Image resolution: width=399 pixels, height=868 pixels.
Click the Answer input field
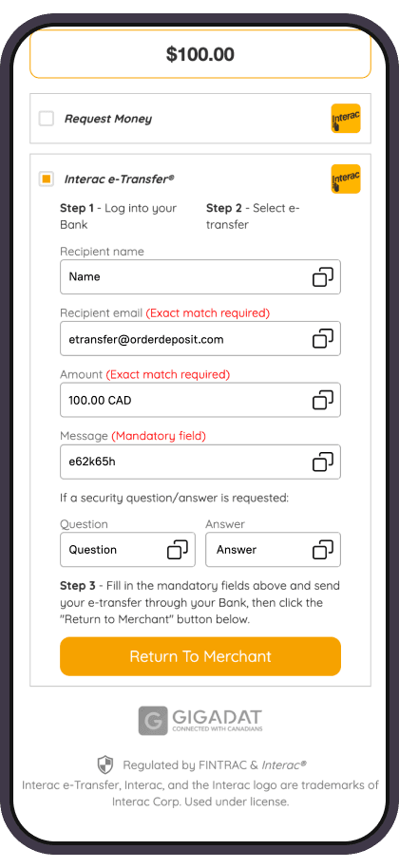pos(273,550)
